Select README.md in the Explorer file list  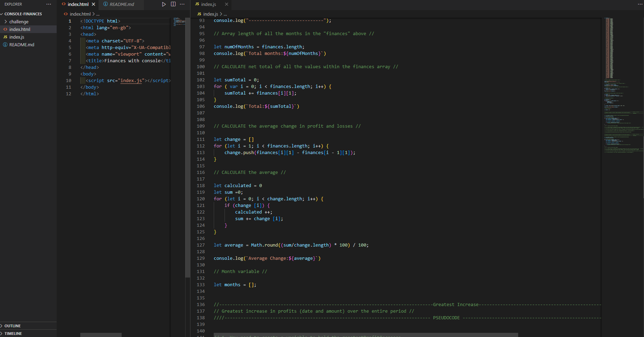click(22, 45)
